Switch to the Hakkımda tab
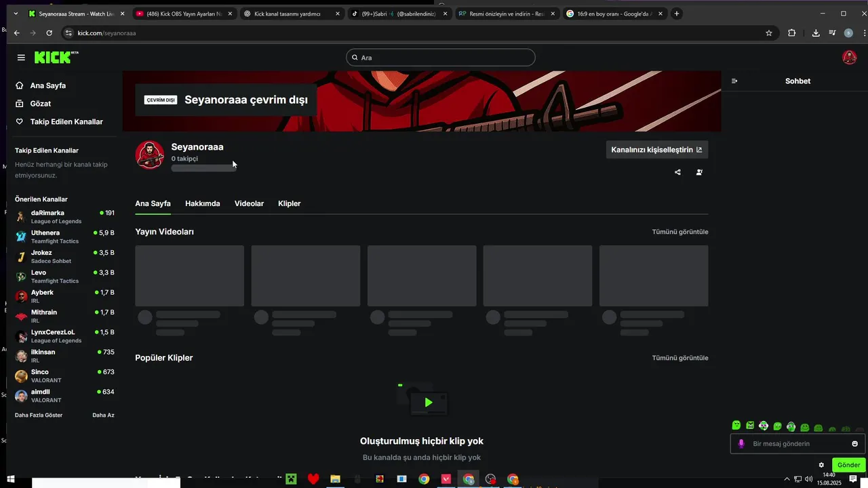The width and height of the screenshot is (868, 488). [203, 203]
